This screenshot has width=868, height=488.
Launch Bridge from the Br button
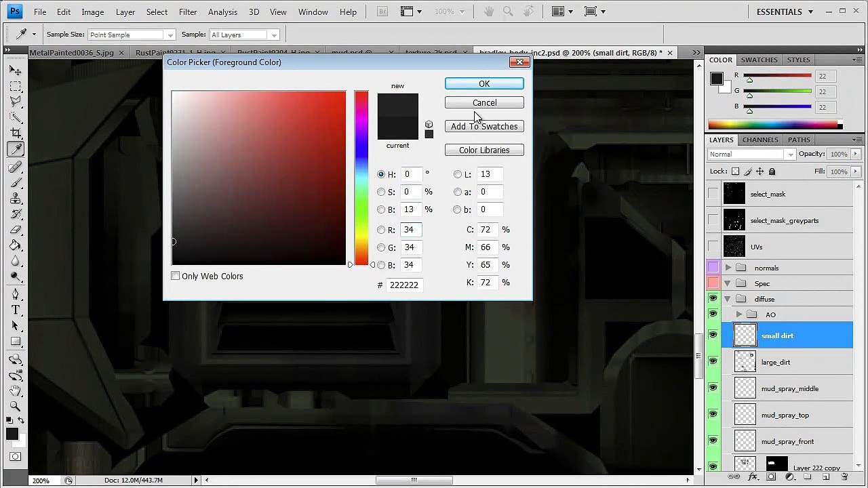pyautogui.click(x=382, y=12)
